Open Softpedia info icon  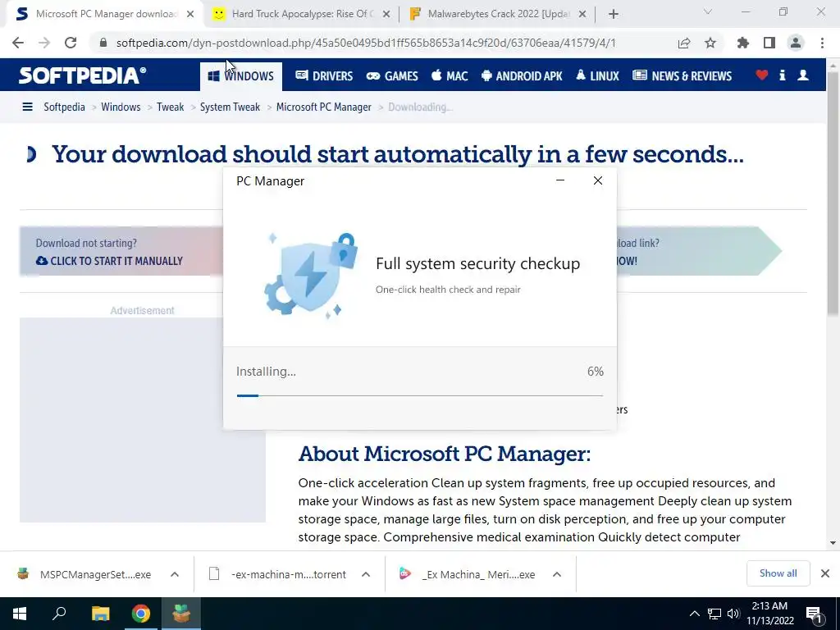coord(782,75)
